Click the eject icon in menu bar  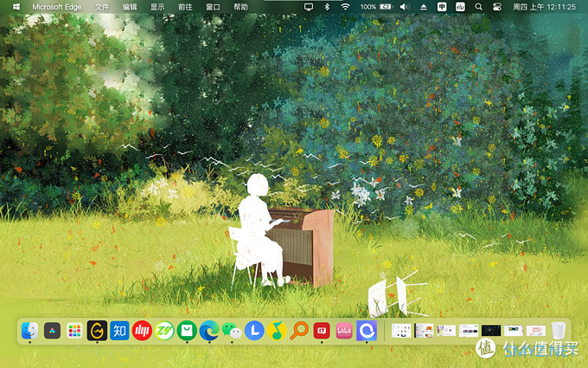[424, 7]
